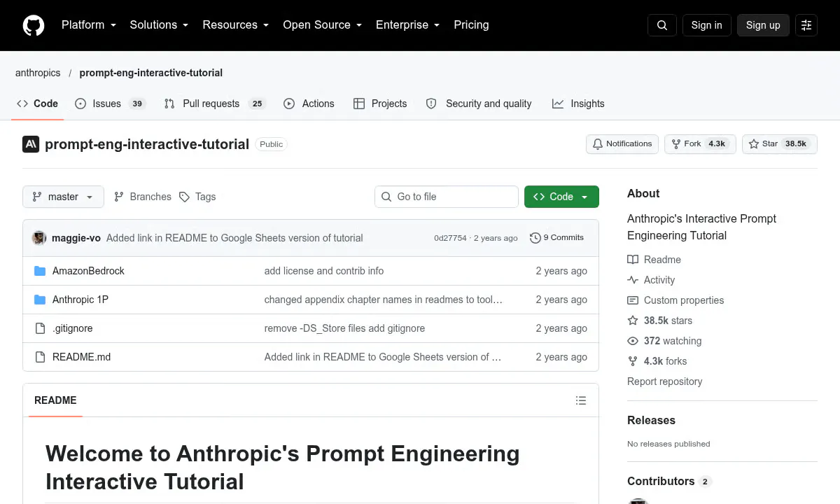Open the Pricing page
This screenshot has width=840, height=504.
click(x=471, y=25)
